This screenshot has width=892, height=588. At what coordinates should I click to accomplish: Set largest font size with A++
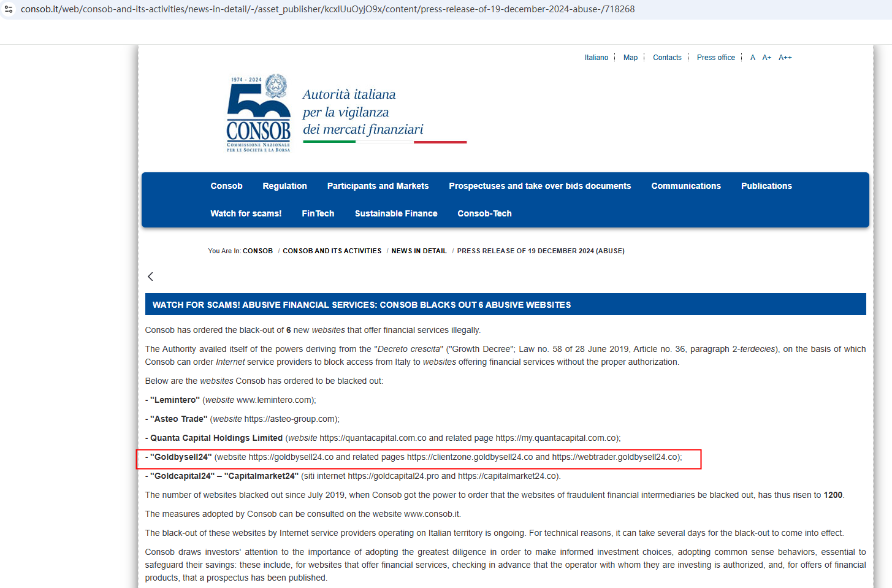[x=785, y=58]
